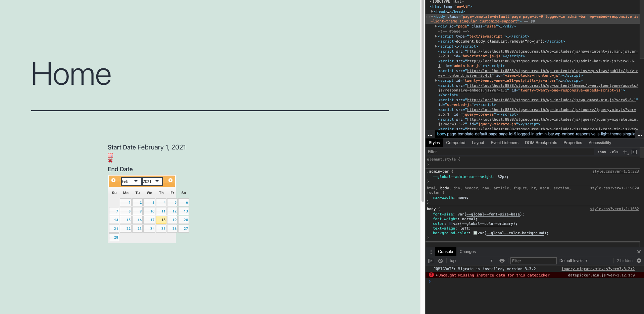Viewport: 644px width, 314px height.
Task: Open the top JavaScript context dropdown
Action: point(471,261)
